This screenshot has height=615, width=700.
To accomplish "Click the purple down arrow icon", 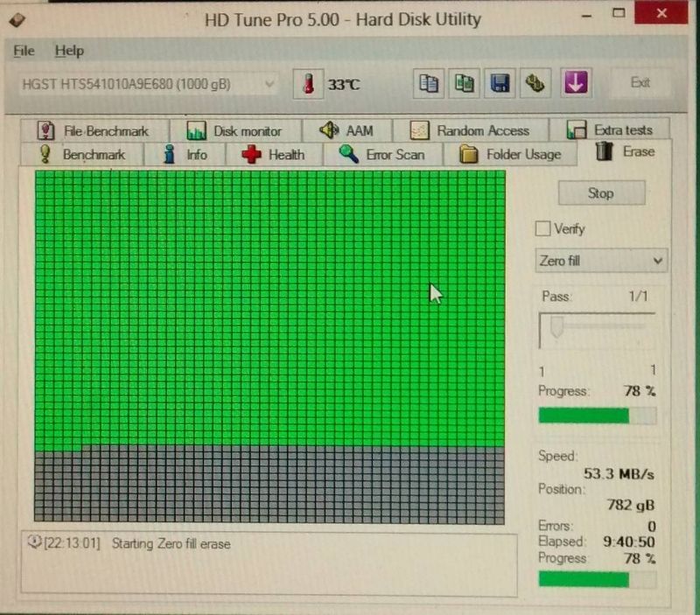I will point(575,83).
